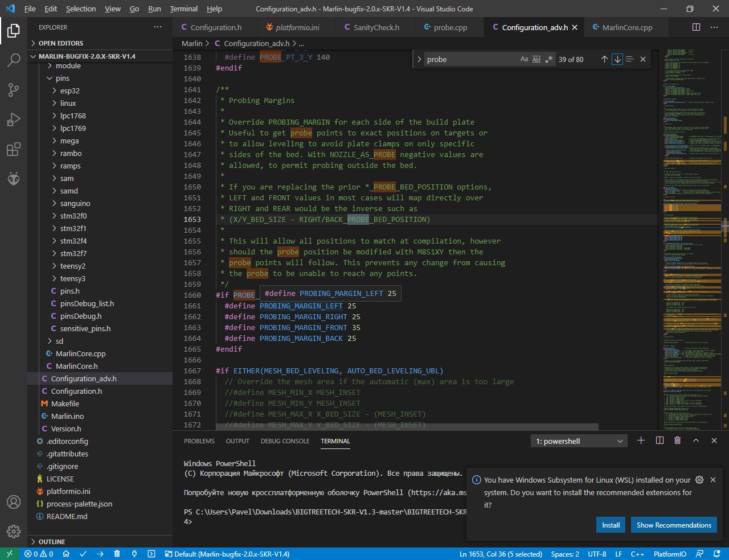This screenshot has height=560, width=729.
Task: Switch to SanityCheck.h editor tab
Action: tap(375, 27)
